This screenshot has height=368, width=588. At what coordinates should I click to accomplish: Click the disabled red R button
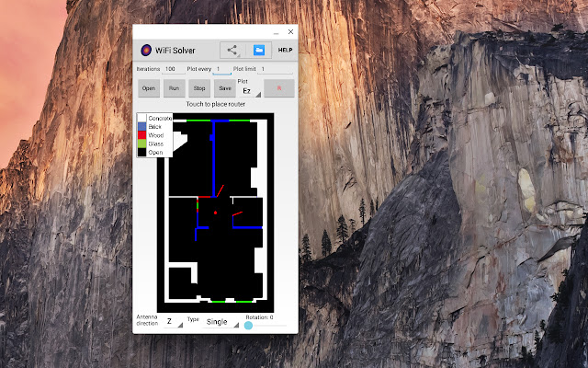tap(279, 88)
